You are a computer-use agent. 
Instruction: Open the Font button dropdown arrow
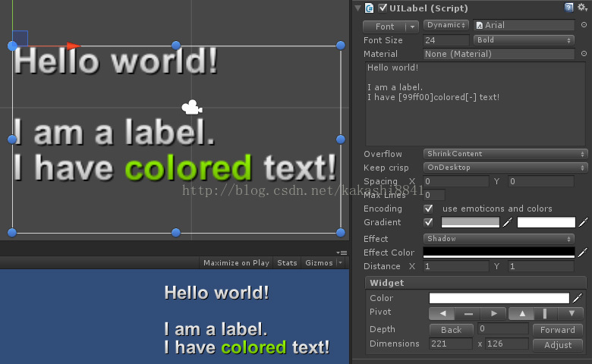coord(412,27)
